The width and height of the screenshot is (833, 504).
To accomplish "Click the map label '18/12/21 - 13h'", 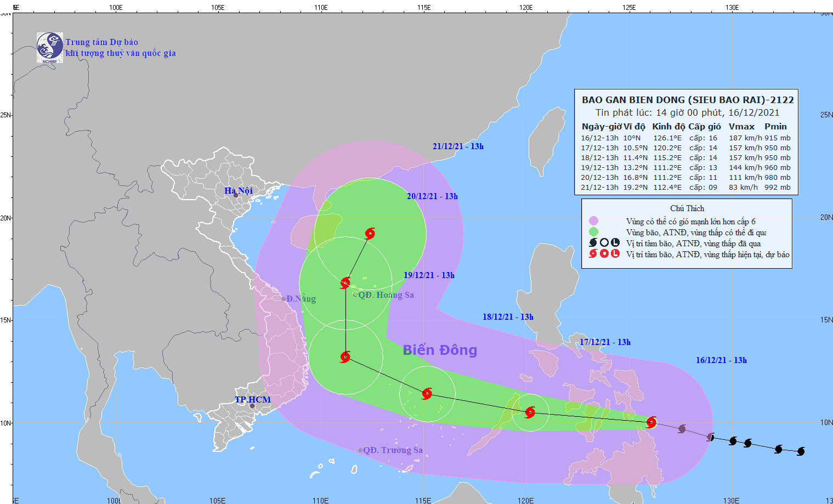I will click(x=508, y=317).
